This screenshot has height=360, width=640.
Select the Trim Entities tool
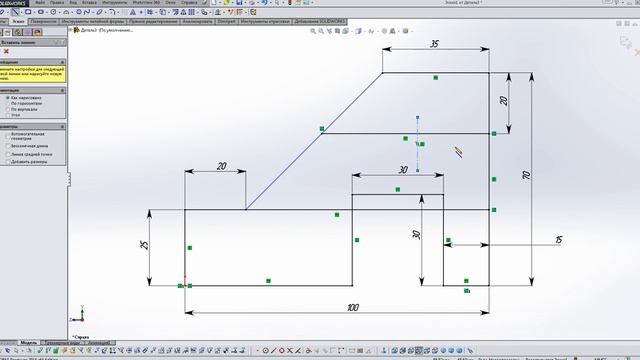[150, 12]
